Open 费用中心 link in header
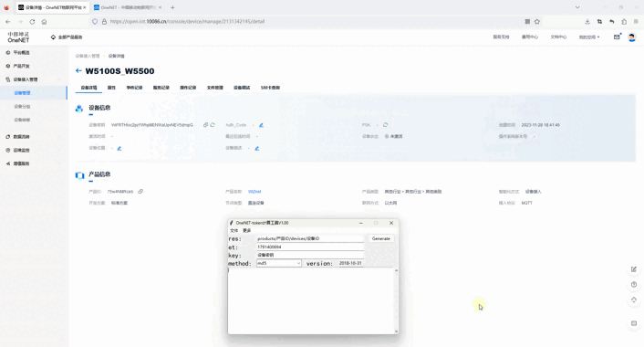The width and height of the screenshot is (644, 347). [529, 37]
